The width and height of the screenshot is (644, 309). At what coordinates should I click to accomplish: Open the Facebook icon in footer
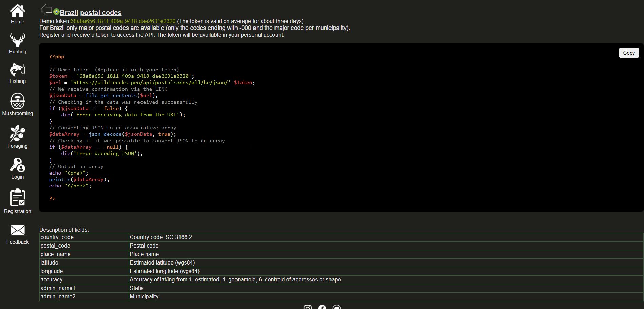pyautogui.click(x=322, y=307)
